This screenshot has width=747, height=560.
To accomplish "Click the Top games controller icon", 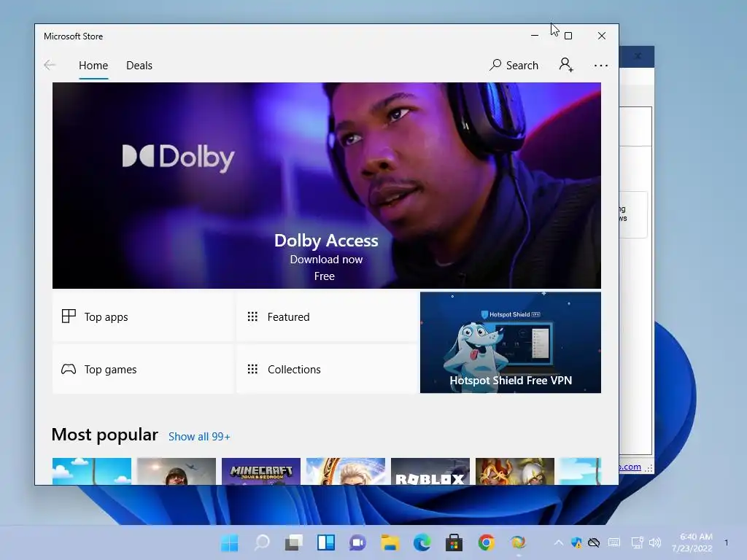I will tap(69, 369).
